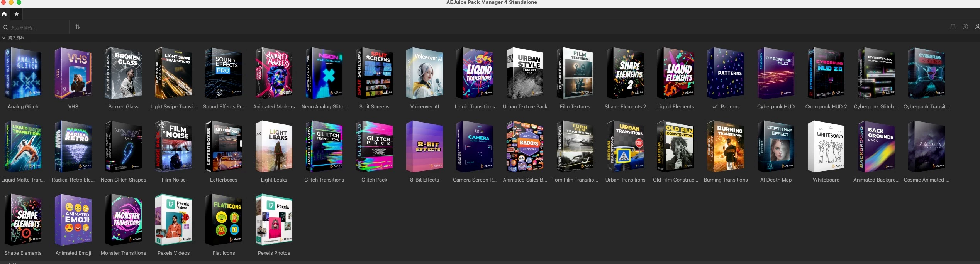The width and height of the screenshot is (980, 264).
Task: Open the Animated Sales Badges pack
Action: coord(525,146)
